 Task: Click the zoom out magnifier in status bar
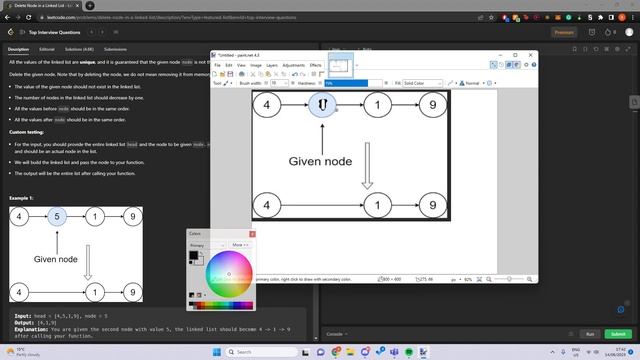[489, 279]
